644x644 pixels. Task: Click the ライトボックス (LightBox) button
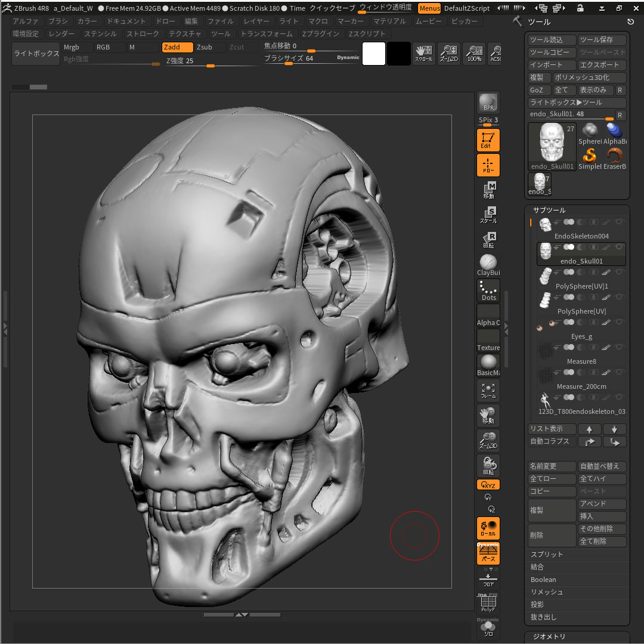pyautogui.click(x=36, y=54)
